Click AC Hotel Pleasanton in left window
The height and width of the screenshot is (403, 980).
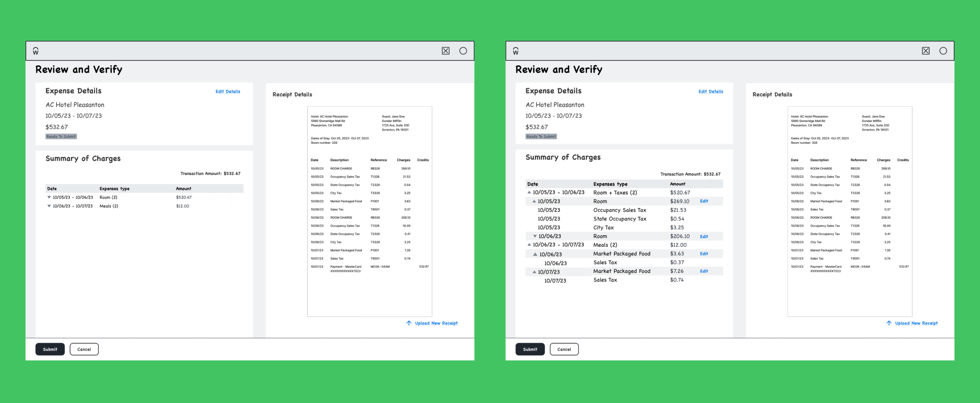(x=75, y=105)
